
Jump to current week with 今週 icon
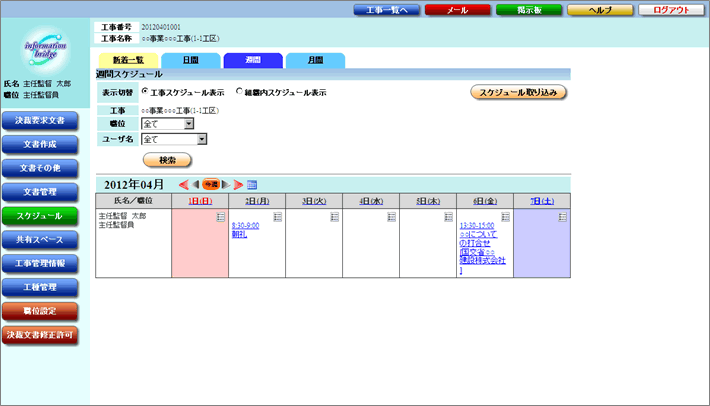(211, 184)
